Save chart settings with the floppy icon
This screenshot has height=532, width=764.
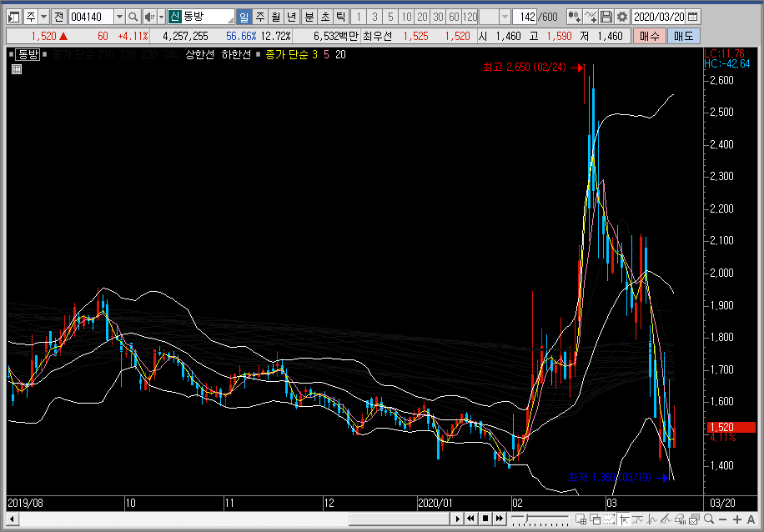606,17
